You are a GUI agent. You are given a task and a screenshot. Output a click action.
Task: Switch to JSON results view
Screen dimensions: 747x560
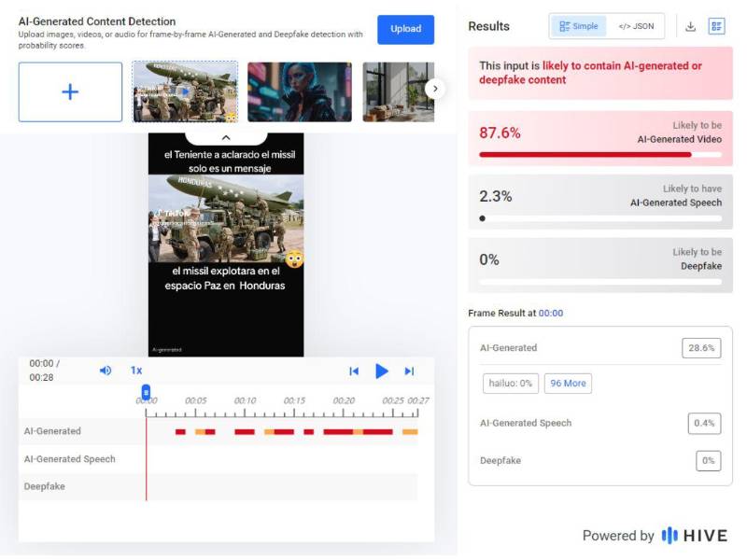point(637,26)
